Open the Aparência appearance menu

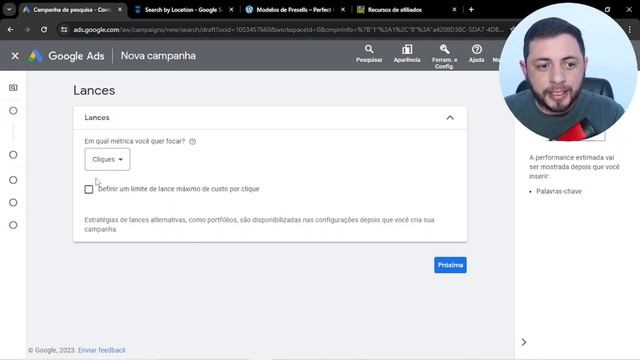[x=407, y=54]
